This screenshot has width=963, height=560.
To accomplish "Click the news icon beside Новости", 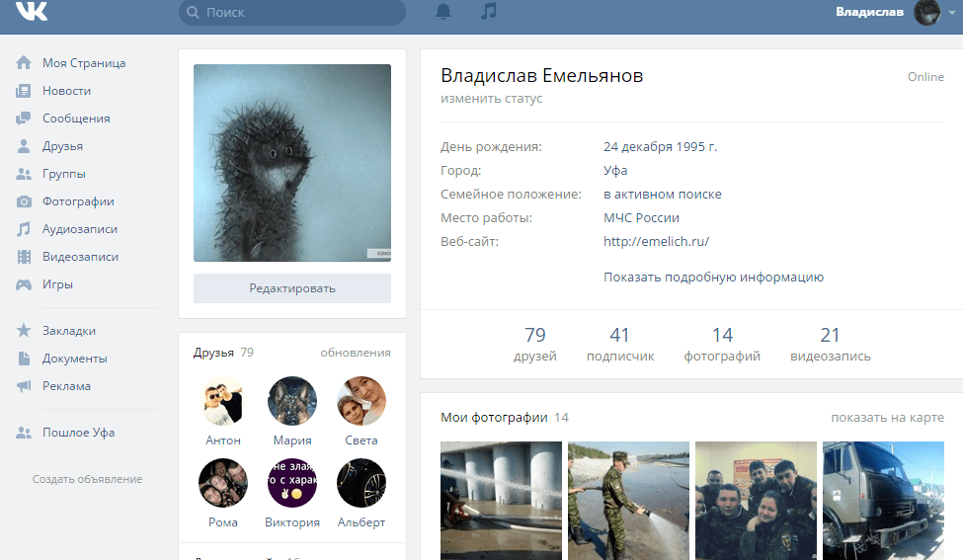I will tap(24, 91).
